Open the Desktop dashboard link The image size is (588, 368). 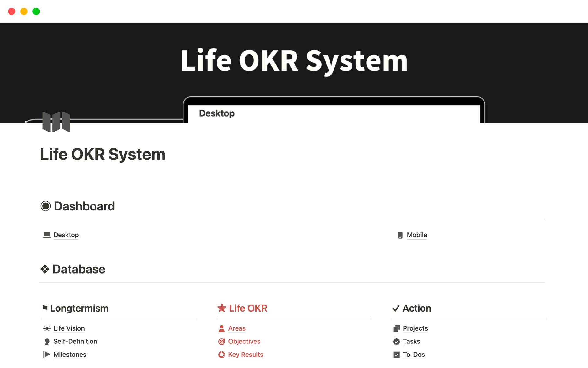[66, 235]
